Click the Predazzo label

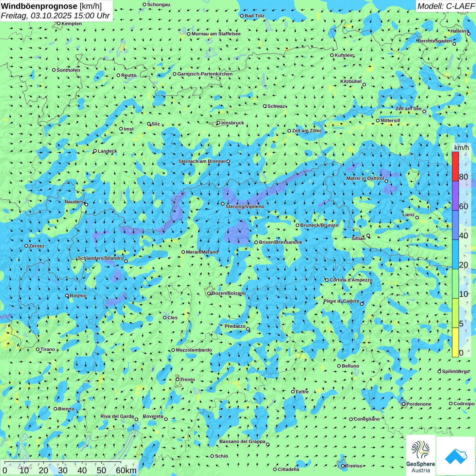point(235,326)
